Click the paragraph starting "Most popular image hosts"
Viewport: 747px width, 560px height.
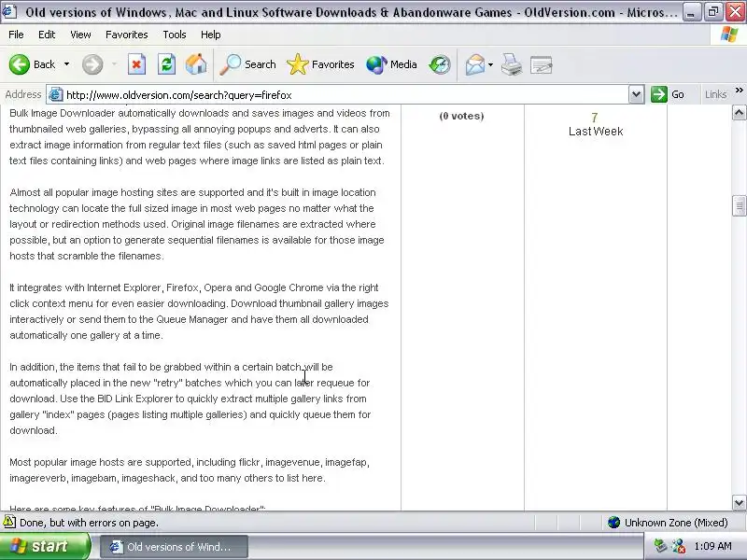click(190, 470)
